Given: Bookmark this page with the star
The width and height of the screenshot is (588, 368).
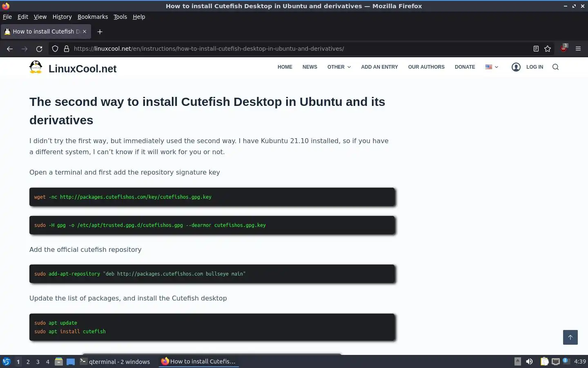Looking at the screenshot, I should click(x=548, y=49).
